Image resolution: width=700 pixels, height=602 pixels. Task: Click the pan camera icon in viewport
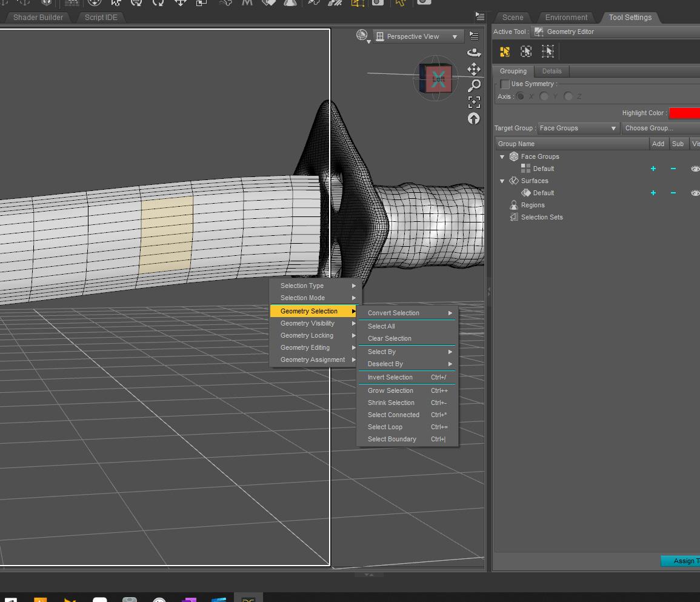point(474,69)
